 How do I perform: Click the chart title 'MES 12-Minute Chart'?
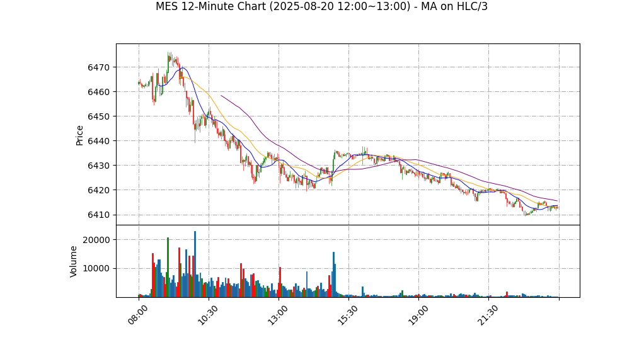coord(210,6)
